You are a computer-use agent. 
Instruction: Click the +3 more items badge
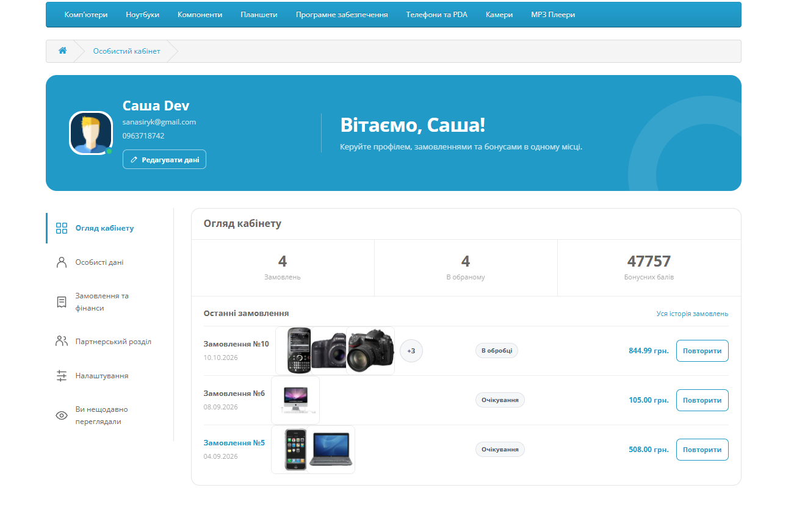[411, 351]
